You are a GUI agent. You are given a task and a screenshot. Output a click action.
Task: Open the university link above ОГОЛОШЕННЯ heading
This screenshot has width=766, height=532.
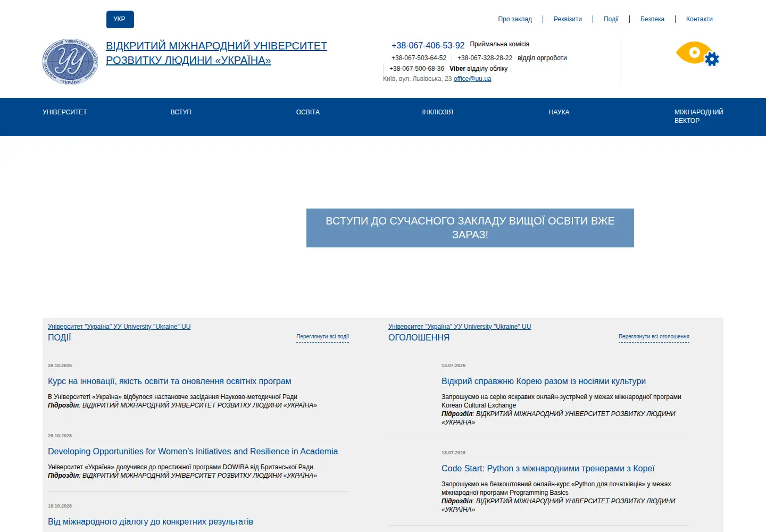point(460,327)
